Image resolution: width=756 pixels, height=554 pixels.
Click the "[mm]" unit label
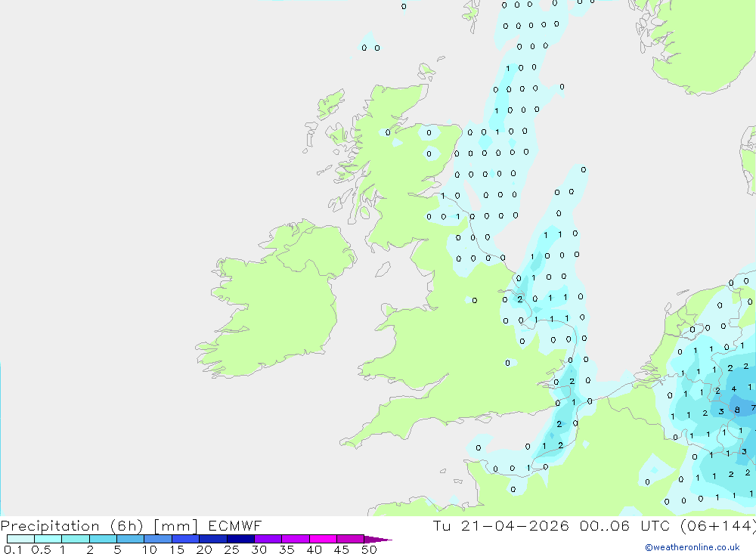pos(175,526)
